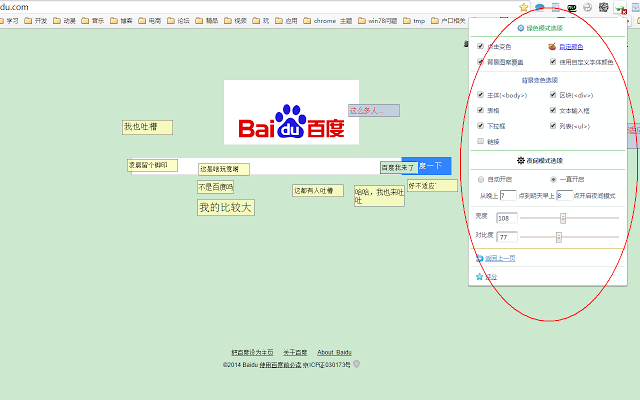This screenshot has width=640, height=400.
Task: Open the 学习 bookmark folder
Action: pos(9,20)
